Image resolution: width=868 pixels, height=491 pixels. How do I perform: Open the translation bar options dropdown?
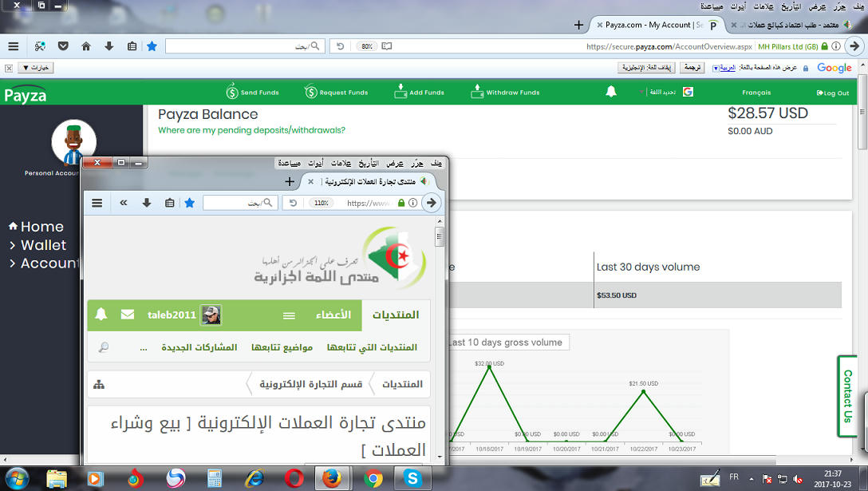(35, 68)
